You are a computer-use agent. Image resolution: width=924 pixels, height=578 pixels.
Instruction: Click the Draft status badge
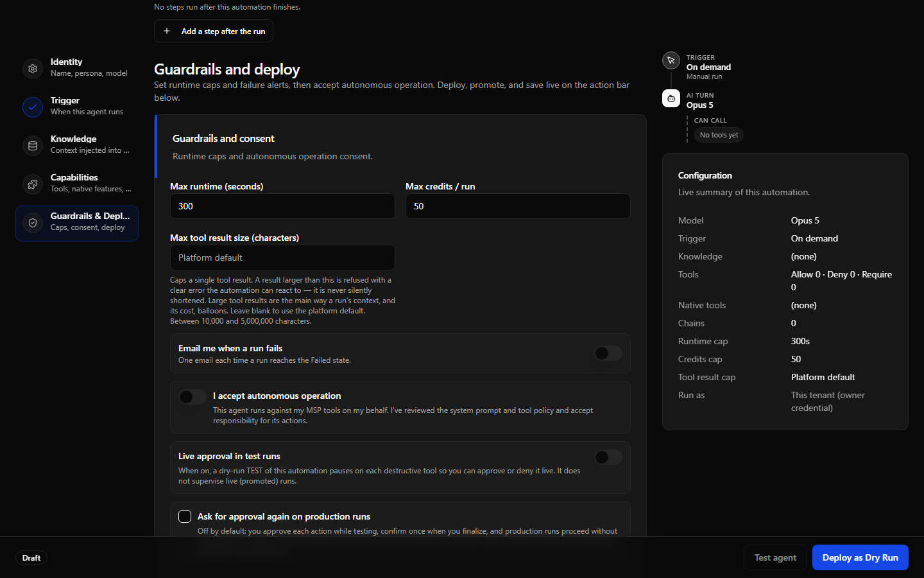pyautogui.click(x=31, y=558)
